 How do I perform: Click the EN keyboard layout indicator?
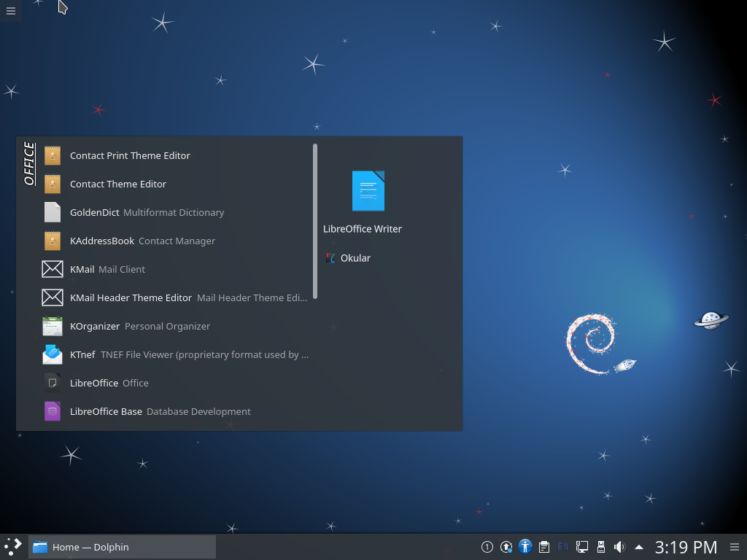(562, 547)
